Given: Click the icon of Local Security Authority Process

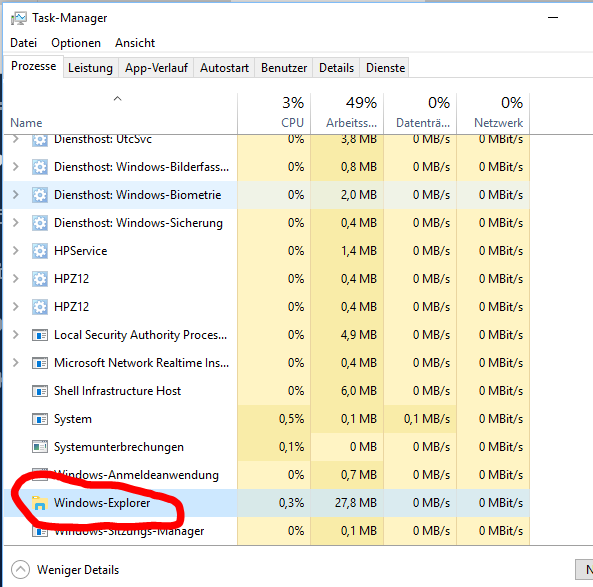Looking at the screenshot, I should tap(40, 335).
